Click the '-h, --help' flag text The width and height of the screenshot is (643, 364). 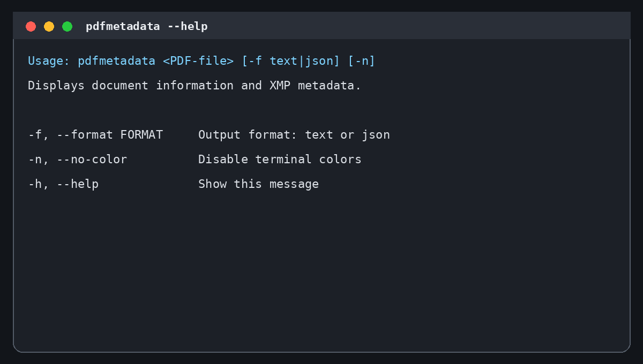click(x=63, y=184)
